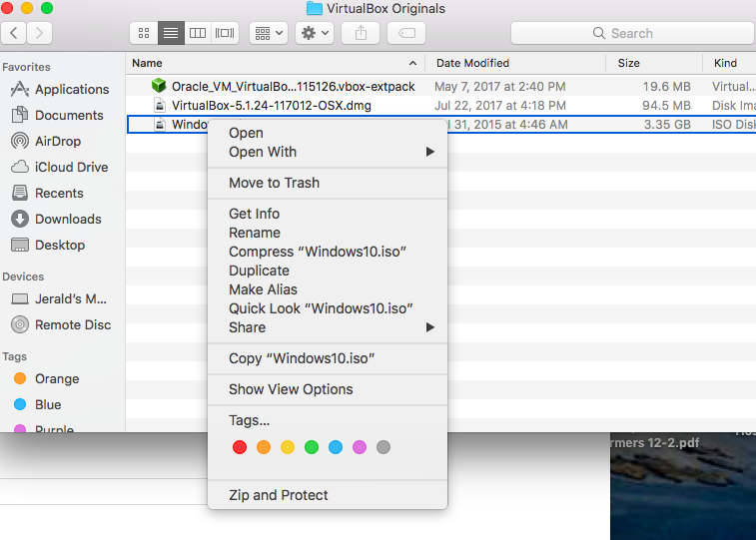This screenshot has width=756, height=540.
Task: Sort files by Date Modified column
Action: click(x=515, y=63)
